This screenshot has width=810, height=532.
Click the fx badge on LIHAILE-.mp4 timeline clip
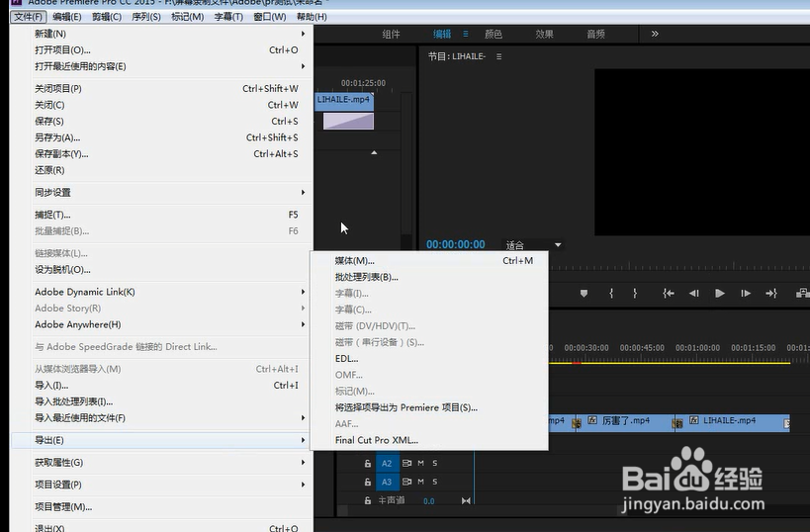694,420
